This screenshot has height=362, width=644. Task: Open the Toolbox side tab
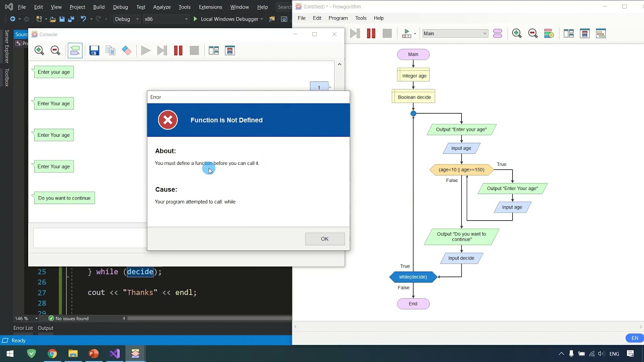click(x=7, y=77)
